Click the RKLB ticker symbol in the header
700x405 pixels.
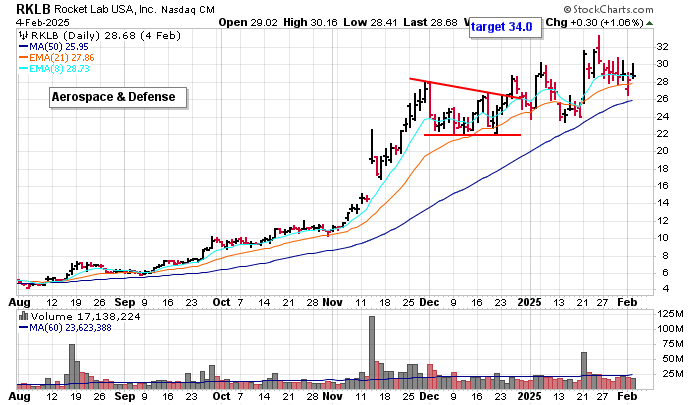(x=33, y=8)
